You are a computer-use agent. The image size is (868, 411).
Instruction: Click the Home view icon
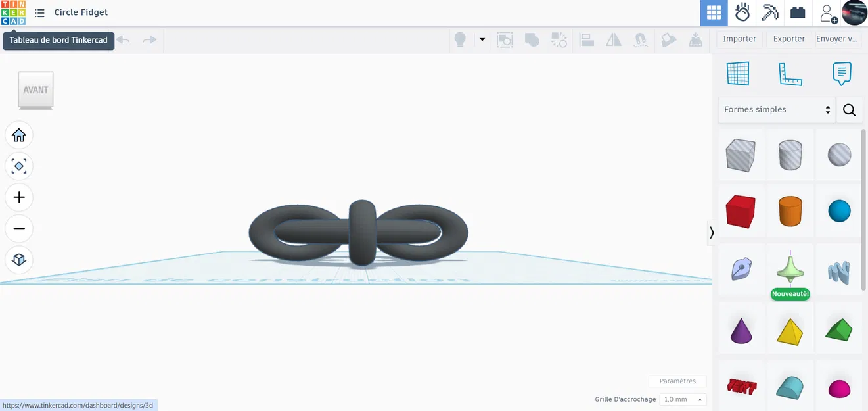pos(19,135)
